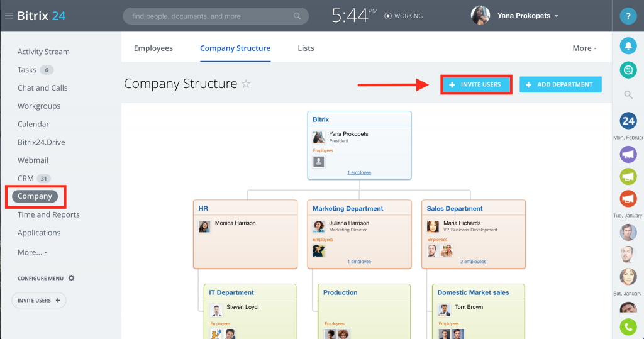This screenshot has width=644, height=339.
Task: Click the red megaphone announcement icon
Action: point(628,199)
